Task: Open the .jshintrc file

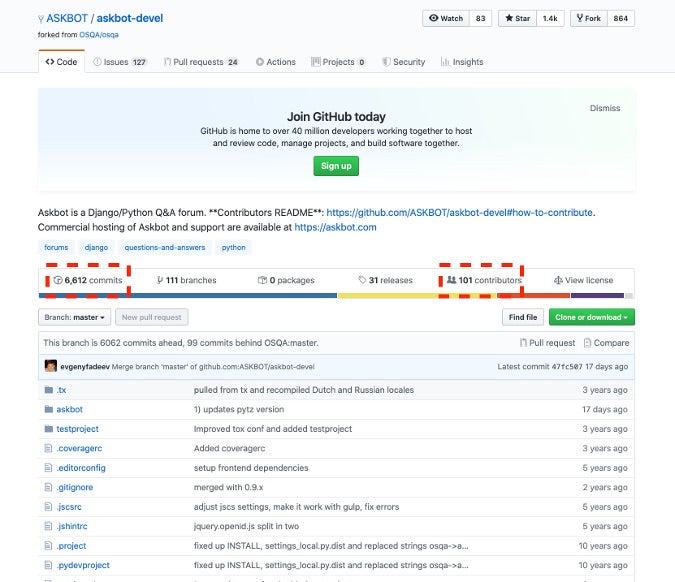Action: coord(72,526)
